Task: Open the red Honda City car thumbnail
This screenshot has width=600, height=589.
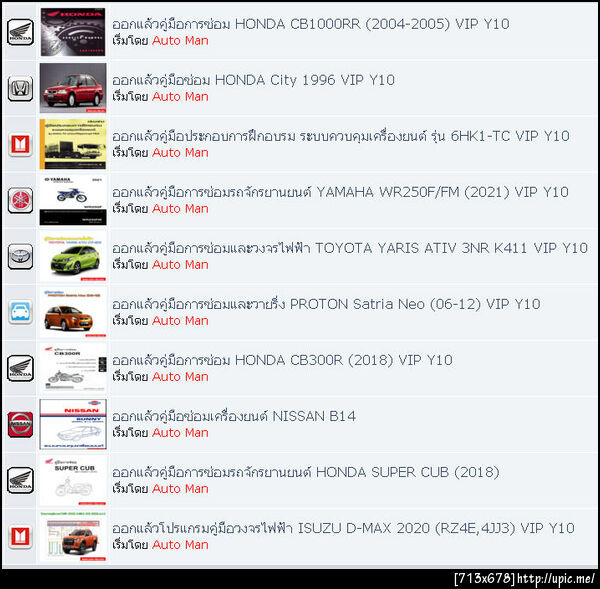Action: coord(73,88)
